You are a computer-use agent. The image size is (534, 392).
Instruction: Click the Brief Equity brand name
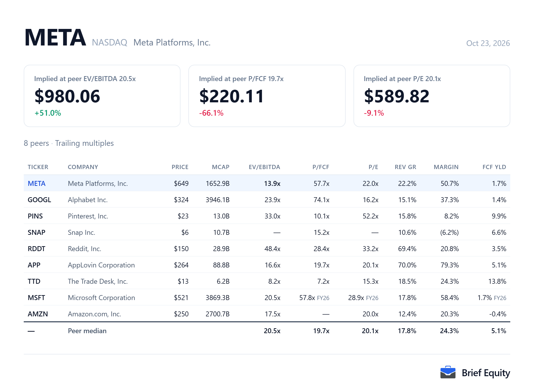click(486, 373)
